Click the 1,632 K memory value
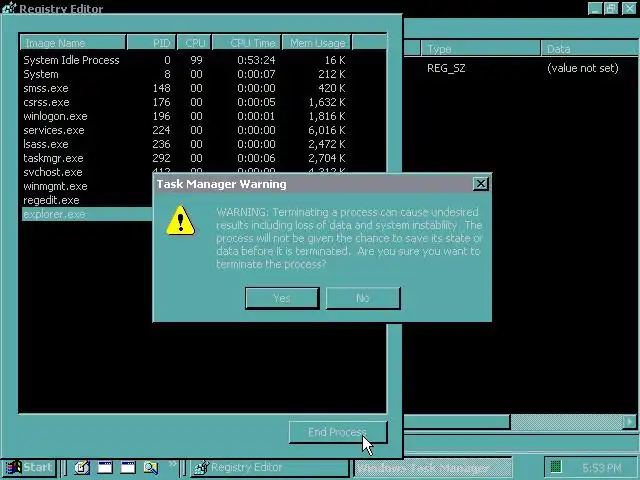Screen dimensions: 640x480 pyautogui.click(x=327, y=102)
